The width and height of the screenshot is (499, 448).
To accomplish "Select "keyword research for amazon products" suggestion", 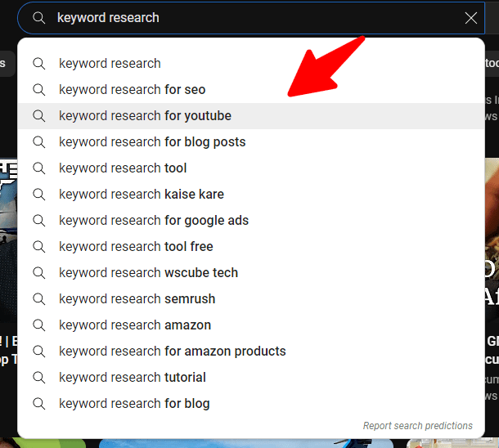I will point(172,352).
